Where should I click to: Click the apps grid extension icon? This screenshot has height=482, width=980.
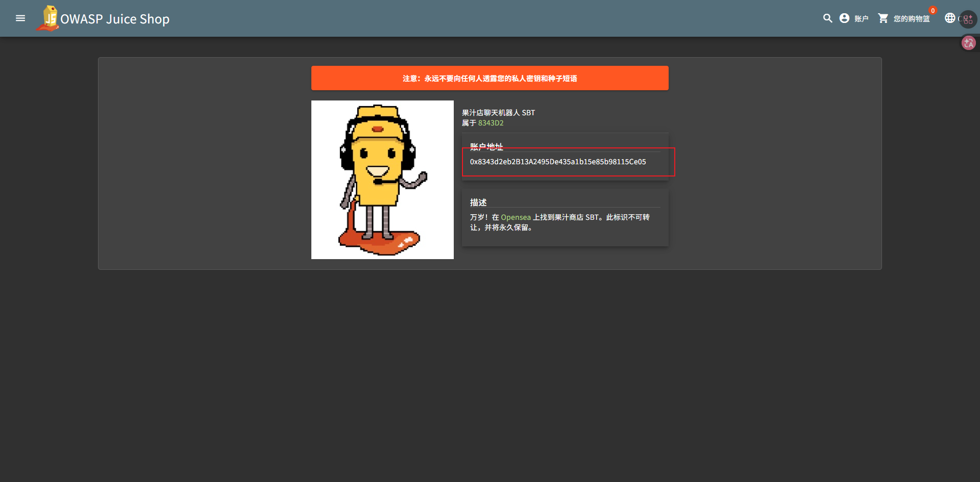(968, 19)
